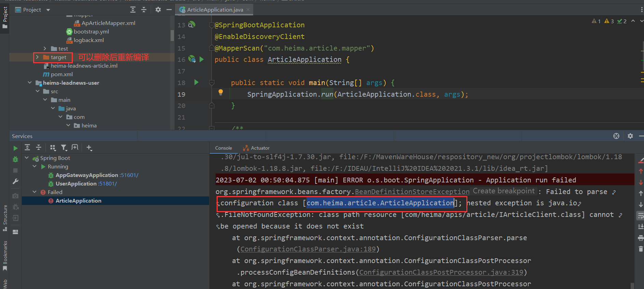Open the :51801/ port link

(x=108, y=183)
